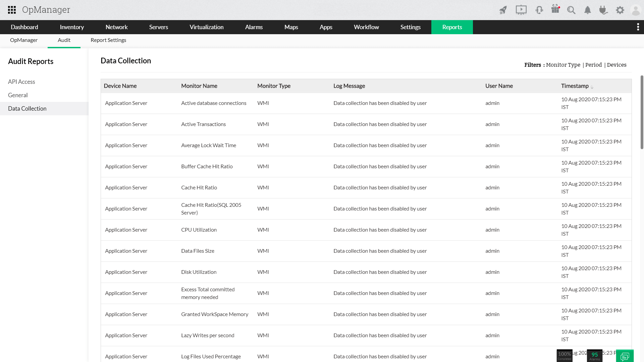Click the headset support icon
644x362 pixels.
point(539,10)
